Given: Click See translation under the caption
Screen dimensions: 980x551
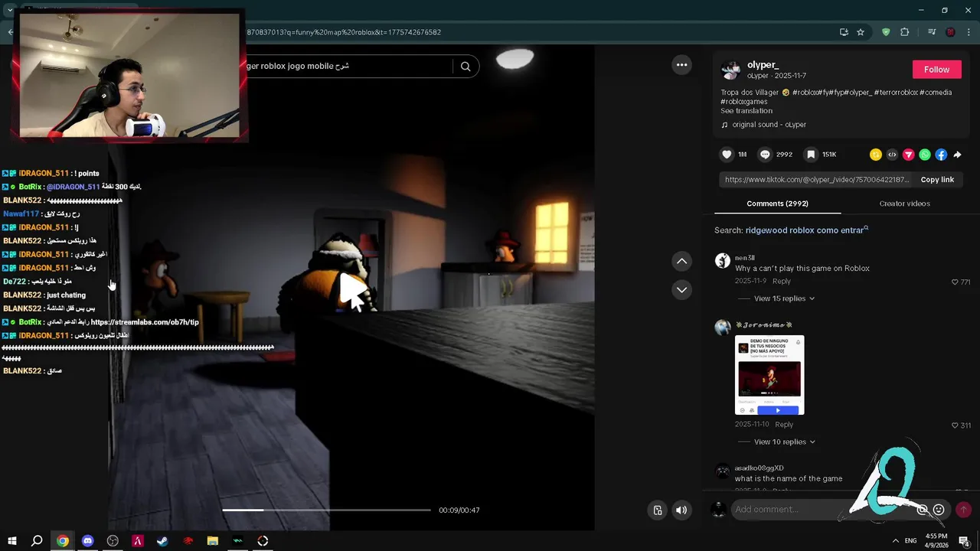Looking at the screenshot, I should tap(746, 111).
